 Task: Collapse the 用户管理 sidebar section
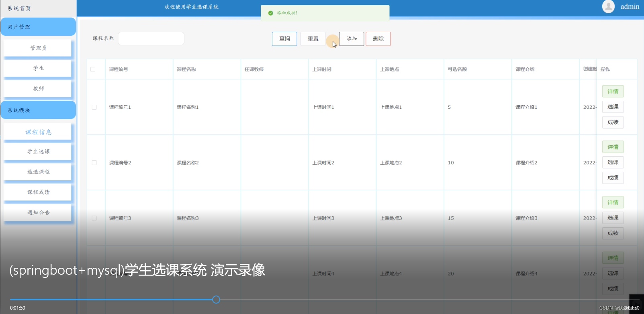point(38,27)
